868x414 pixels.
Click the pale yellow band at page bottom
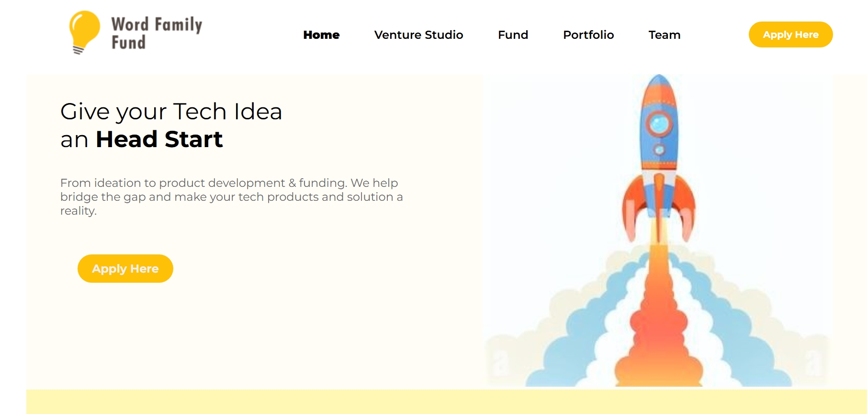446,402
